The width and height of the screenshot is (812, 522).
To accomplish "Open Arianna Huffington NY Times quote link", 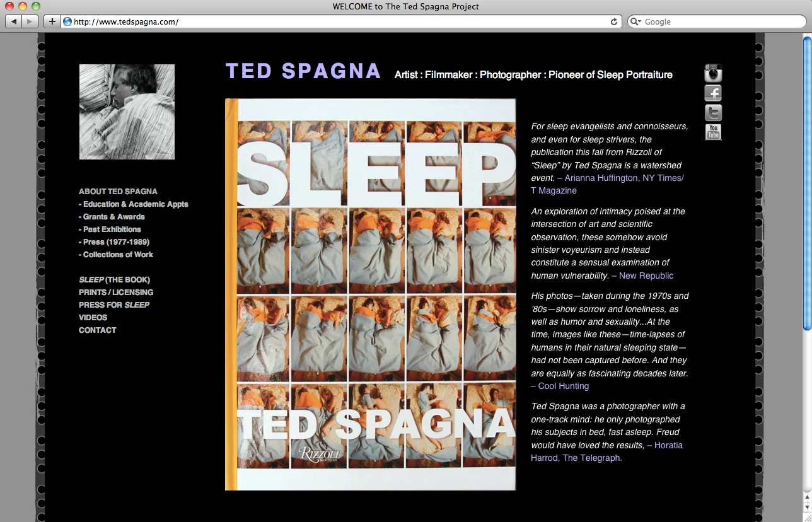I will click(x=607, y=184).
